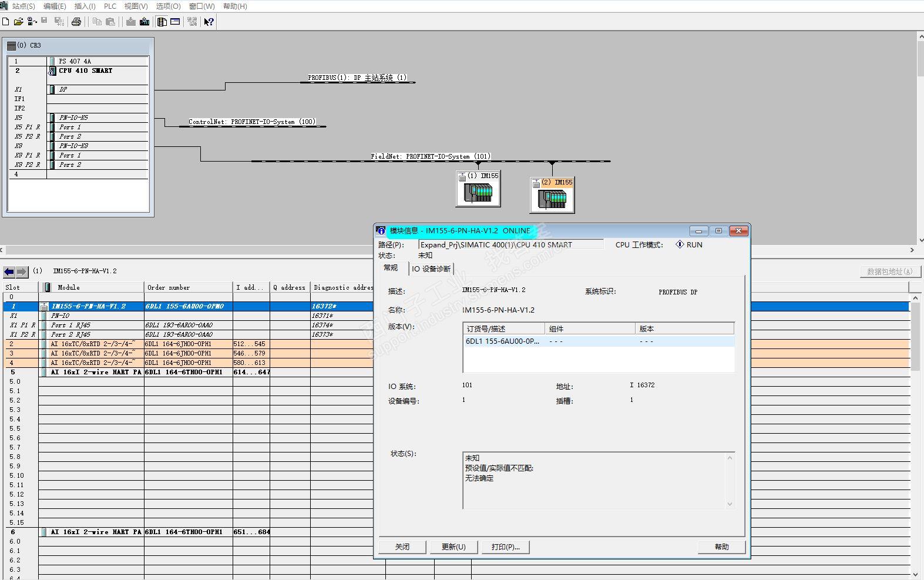Click the 帮助 button in the dialog
The image size is (924, 580).
722,547
